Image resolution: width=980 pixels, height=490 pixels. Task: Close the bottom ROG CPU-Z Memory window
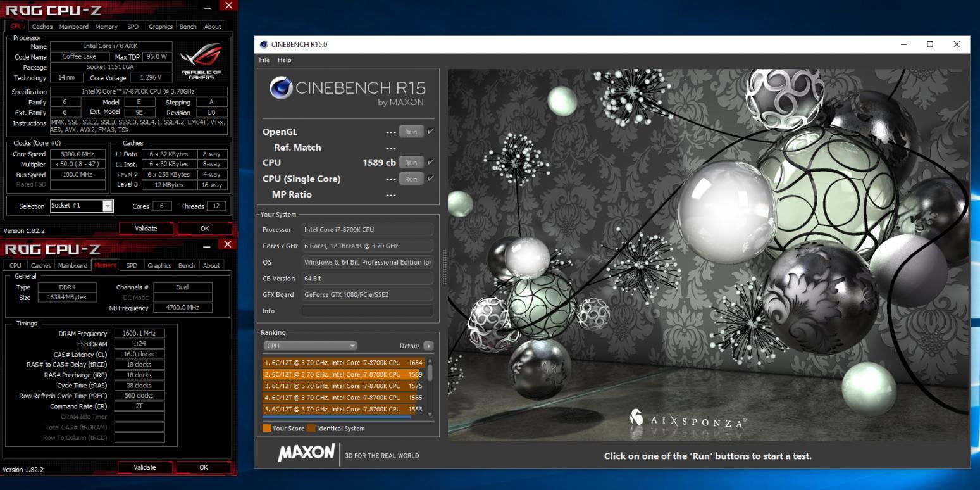pos(228,244)
